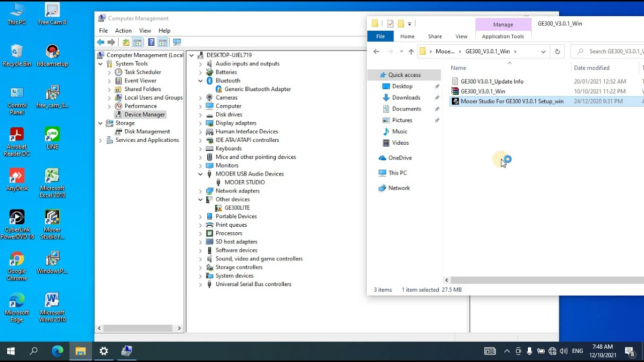
Task: Click the Explorer file list scroll left arrow
Action: (x=447, y=280)
